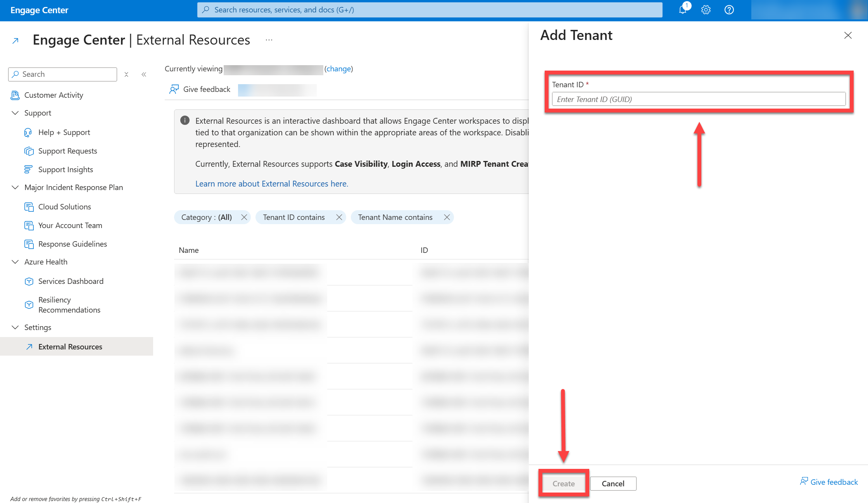The width and height of the screenshot is (868, 503).
Task: Collapse the Settings section
Action: pos(16,327)
